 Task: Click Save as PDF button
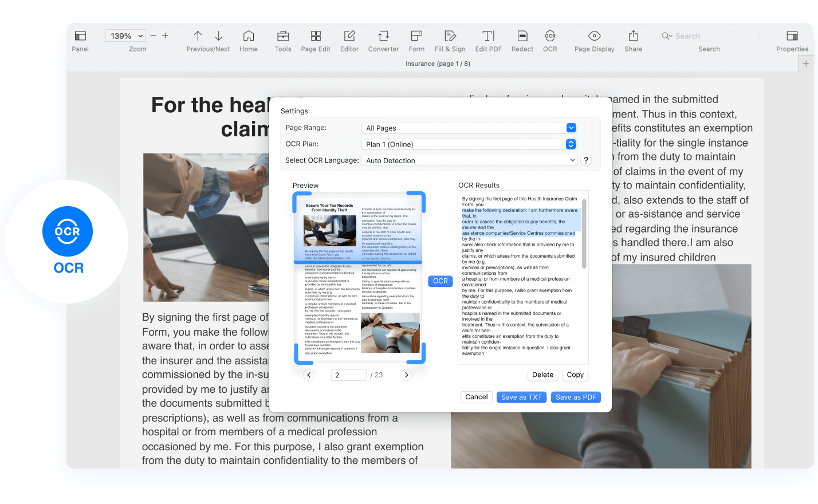coord(576,397)
